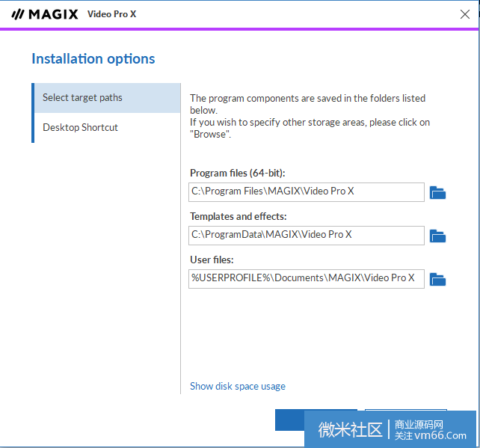Click 'Show disk space usage' link
This screenshot has width=480, height=448.
tap(238, 386)
